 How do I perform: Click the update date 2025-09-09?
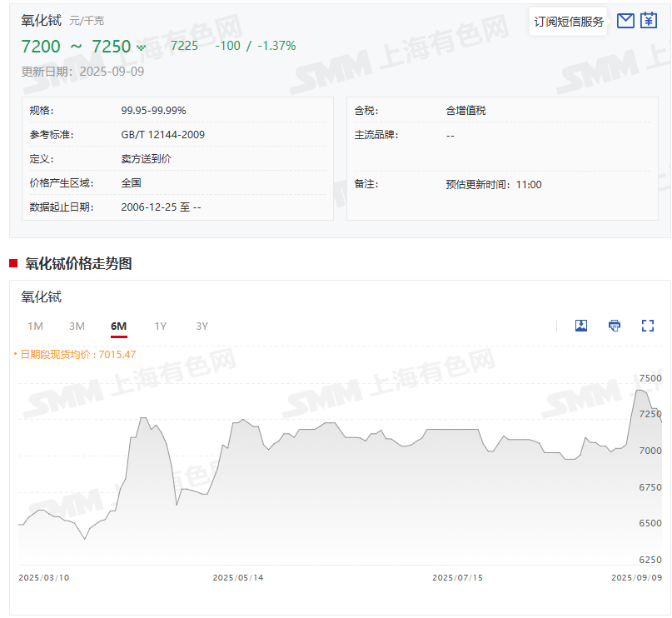point(112,71)
